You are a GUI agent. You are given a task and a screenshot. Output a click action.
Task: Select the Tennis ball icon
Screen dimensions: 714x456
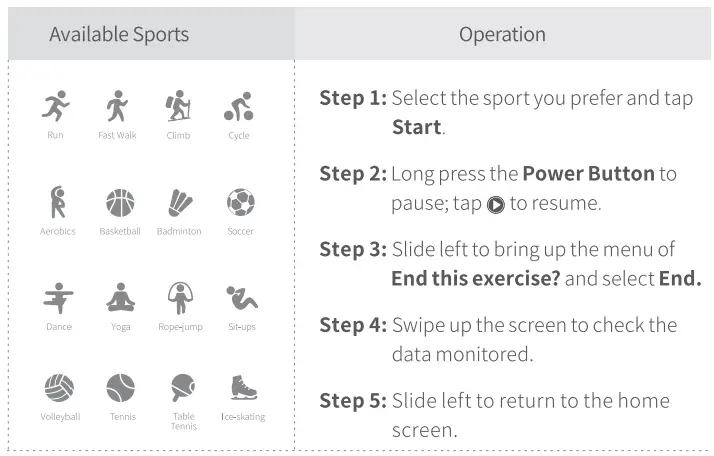pyautogui.click(x=120, y=388)
